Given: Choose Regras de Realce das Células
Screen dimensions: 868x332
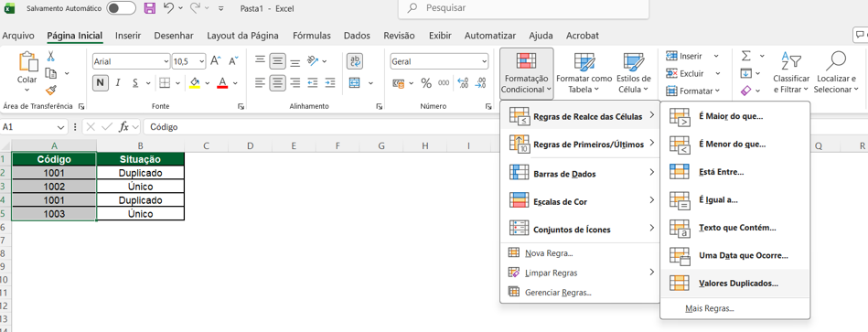Looking at the screenshot, I should click(x=580, y=116).
